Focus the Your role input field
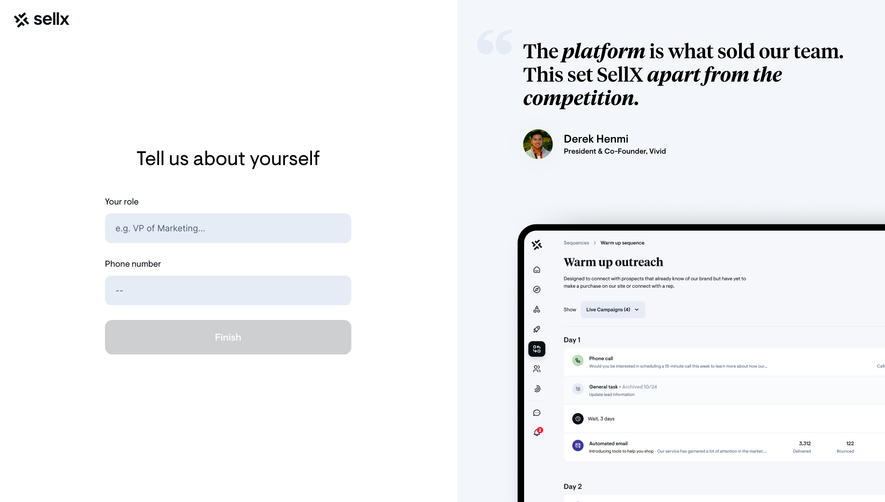This screenshot has height=502, width=885. (228, 228)
